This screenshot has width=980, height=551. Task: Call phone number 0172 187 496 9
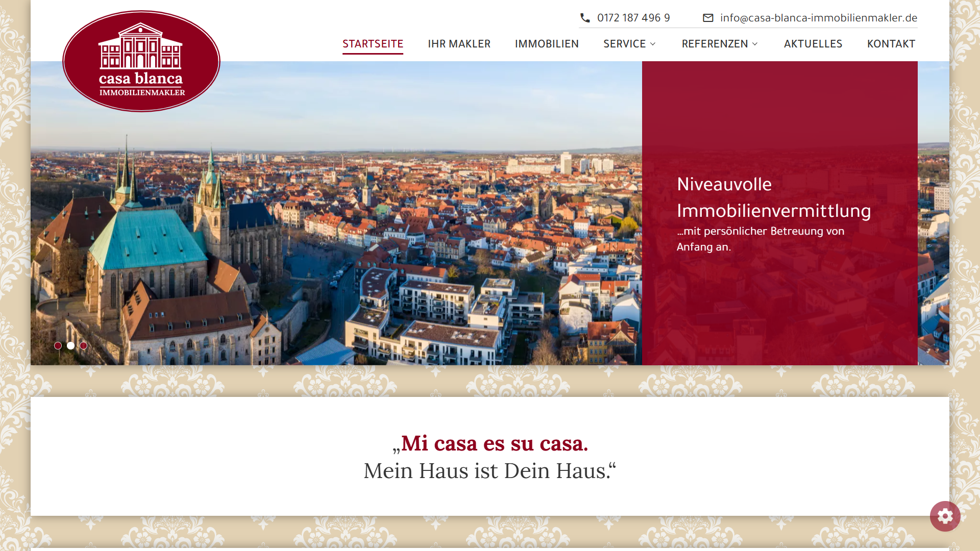[633, 18]
